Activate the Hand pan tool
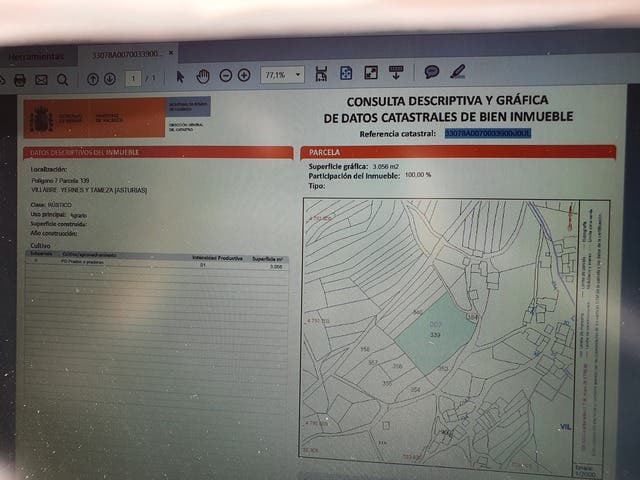This screenshot has height=480, width=640. click(x=203, y=76)
